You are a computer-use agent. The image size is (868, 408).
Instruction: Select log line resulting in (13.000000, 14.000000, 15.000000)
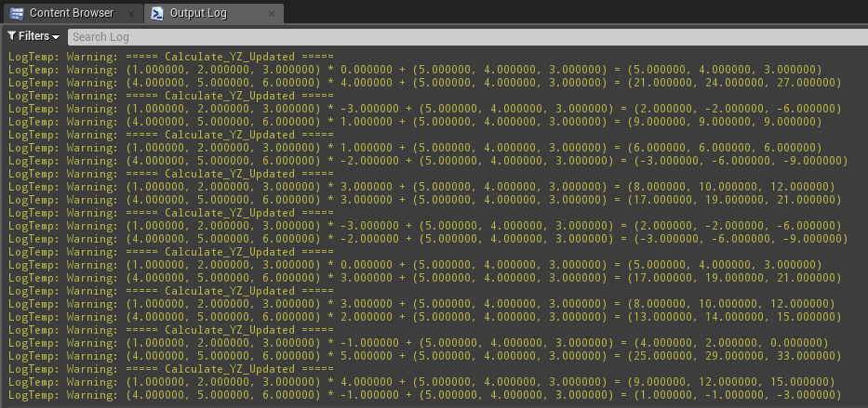pos(424,317)
